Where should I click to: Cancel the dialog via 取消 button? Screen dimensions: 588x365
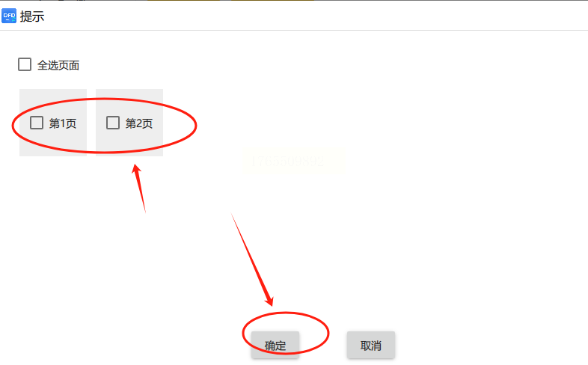click(x=371, y=345)
